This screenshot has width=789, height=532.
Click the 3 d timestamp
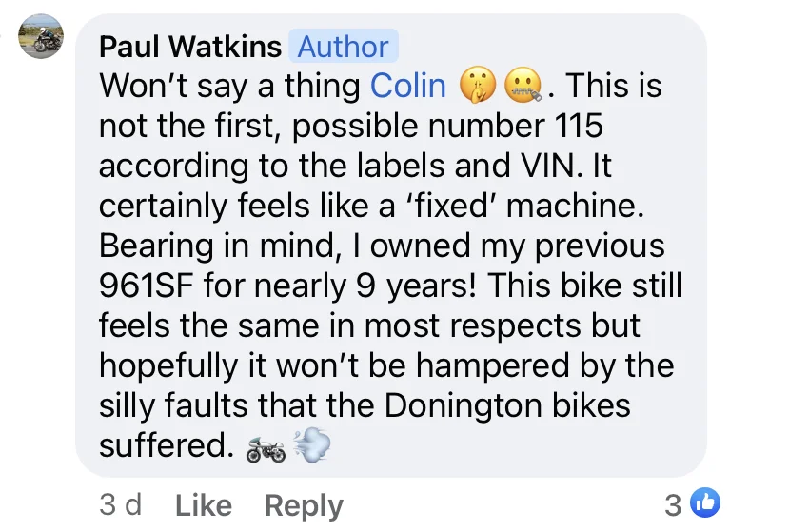coord(121,504)
